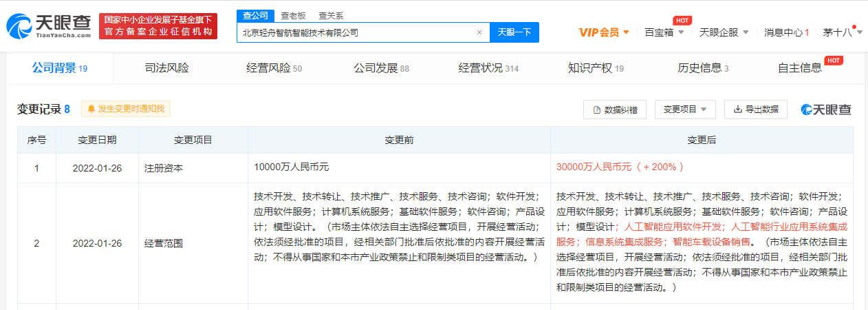Viewport: 868px width, 310px height.
Task: Clear the search box with the X icon
Action: [479, 32]
